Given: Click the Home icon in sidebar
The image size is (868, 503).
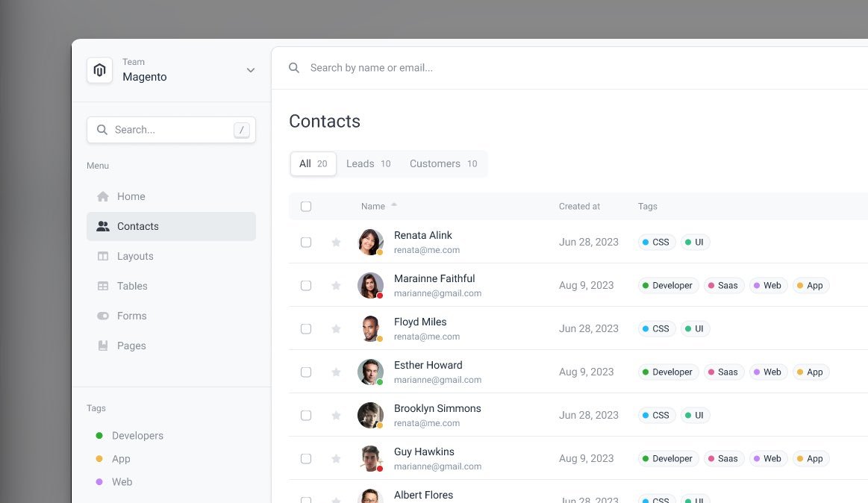Looking at the screenshot, I should [103, 196].
